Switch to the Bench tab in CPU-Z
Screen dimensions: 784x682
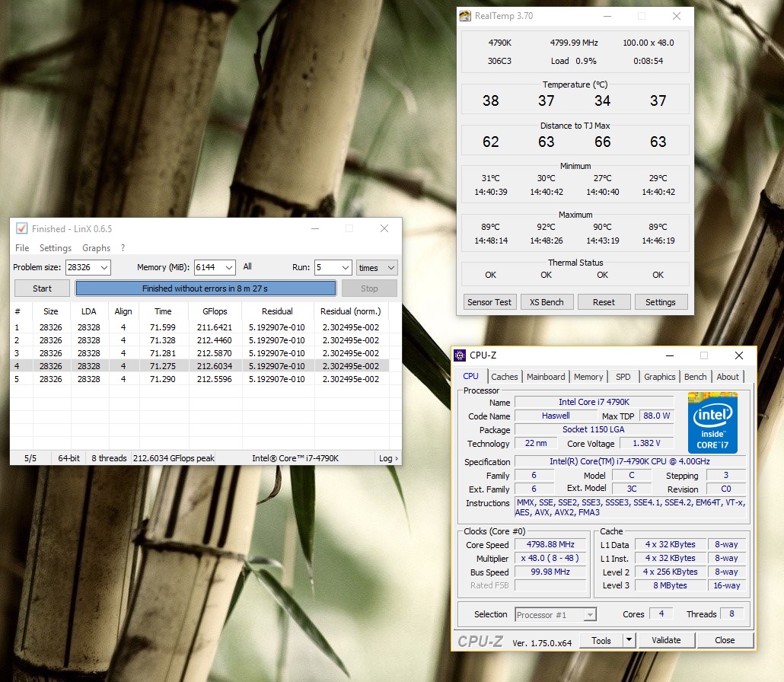pos(696,377)
